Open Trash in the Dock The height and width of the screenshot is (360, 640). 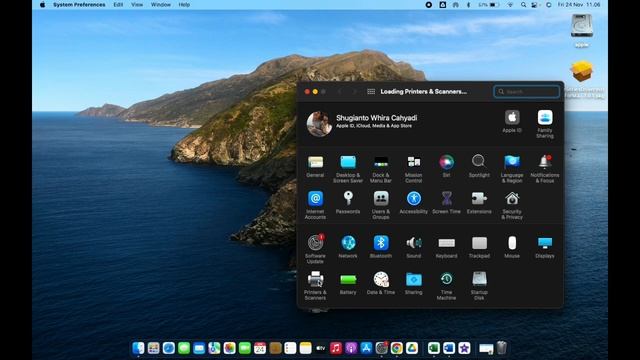pyautogui.click(x=502, y=348)
